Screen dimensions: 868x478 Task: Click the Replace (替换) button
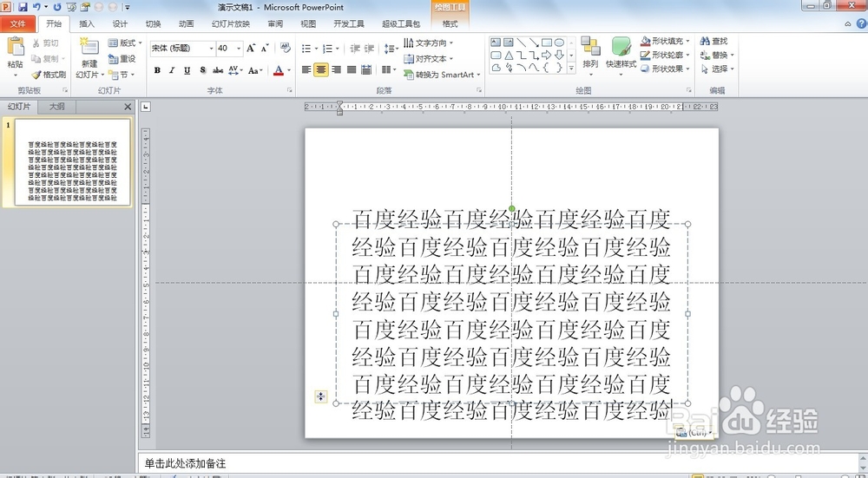(717, 56)
